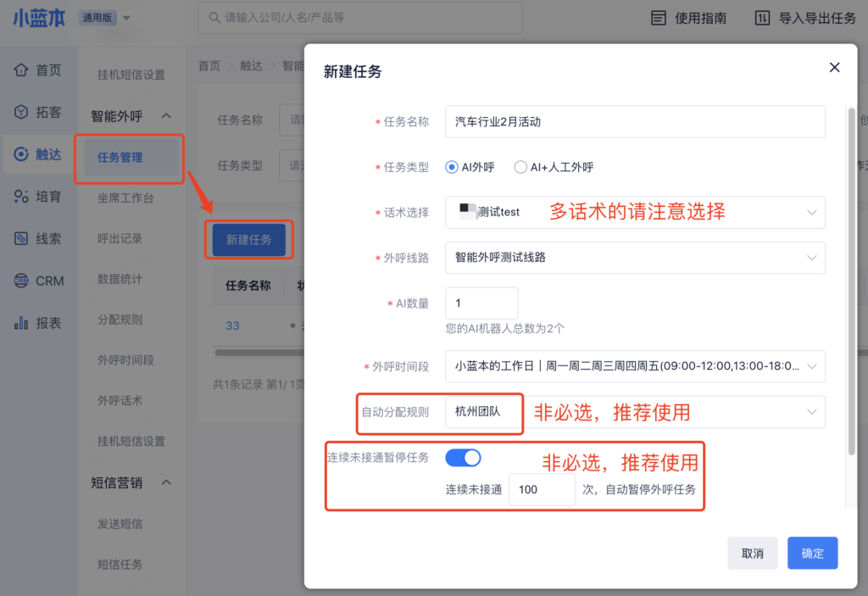Collapse the 智能外呼 menu group
868x596 pixels.
click(167, 116)
